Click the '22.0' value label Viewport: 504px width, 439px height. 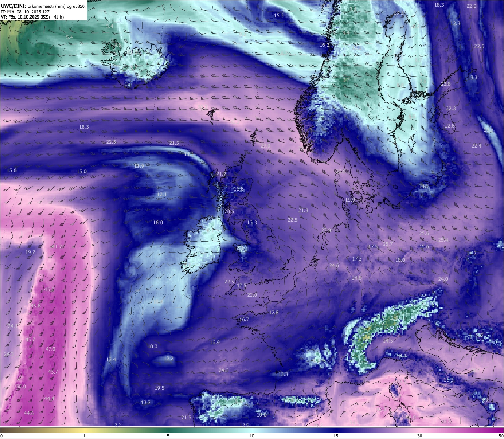(471, 6)
